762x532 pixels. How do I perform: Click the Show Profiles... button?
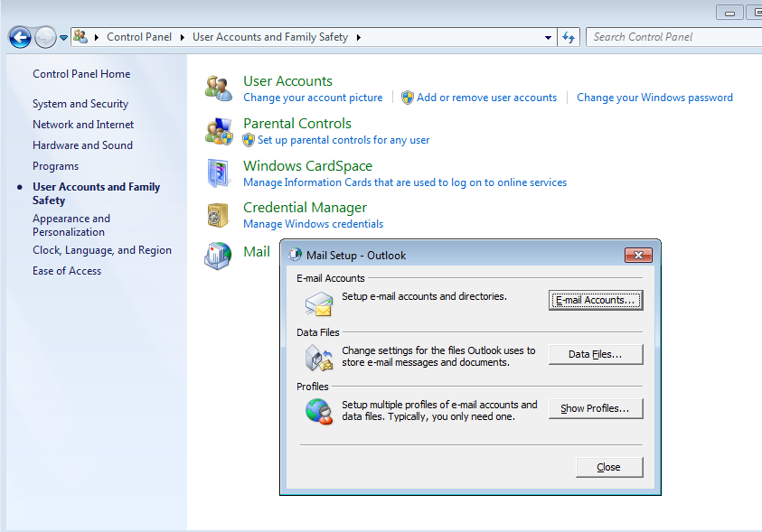point(596,408)
